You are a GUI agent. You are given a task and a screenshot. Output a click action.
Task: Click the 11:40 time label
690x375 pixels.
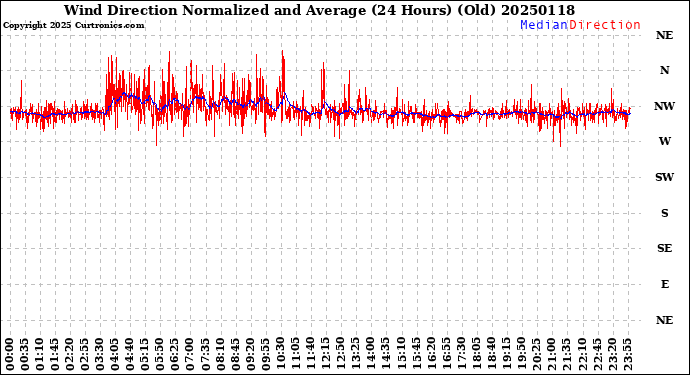coord(311,354)
